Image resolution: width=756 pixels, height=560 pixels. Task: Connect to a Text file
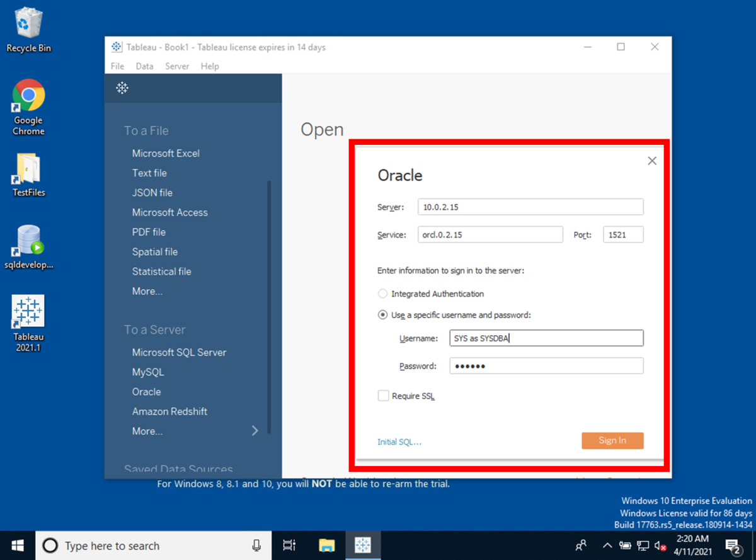coord(149,173)
